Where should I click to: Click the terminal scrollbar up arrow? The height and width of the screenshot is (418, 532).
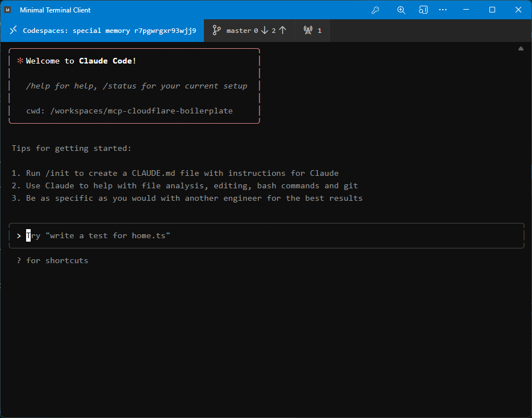tap(521, 49)
